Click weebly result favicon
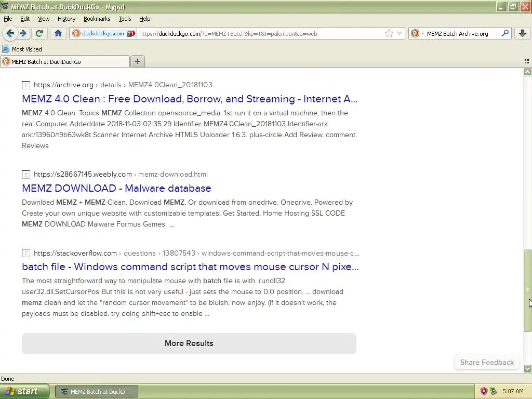The height and width of the screenshot is (399, 532). click(x=26, y=175)
